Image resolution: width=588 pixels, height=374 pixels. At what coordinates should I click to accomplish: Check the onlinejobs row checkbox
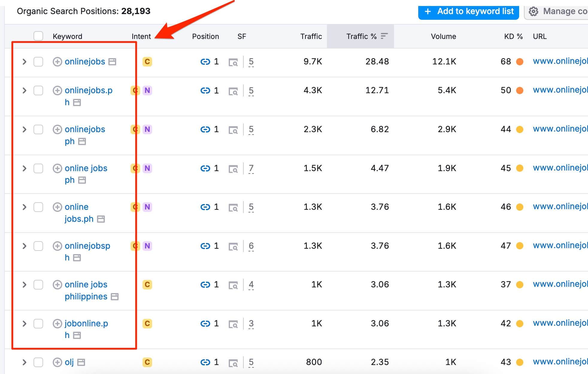click(x=38, y=62)
